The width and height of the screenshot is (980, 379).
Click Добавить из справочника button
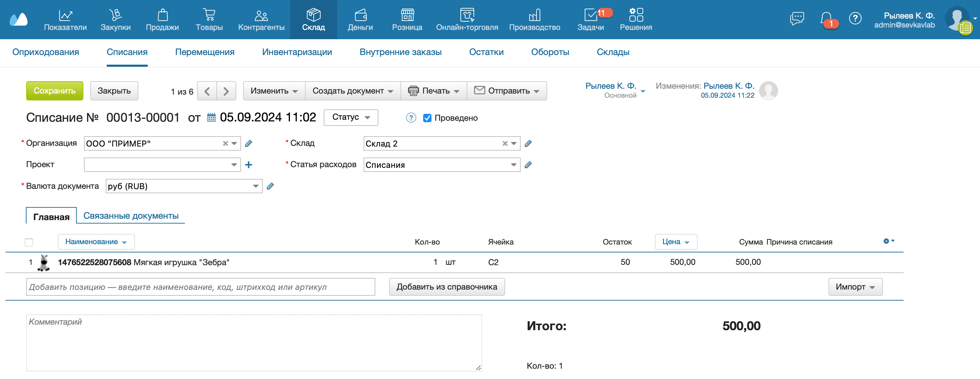[447, 287]
